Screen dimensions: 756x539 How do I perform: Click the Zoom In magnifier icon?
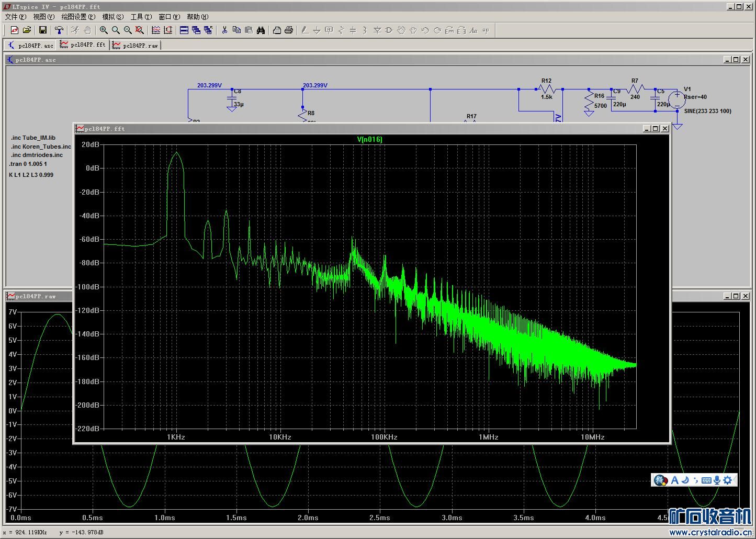(104, 30)
